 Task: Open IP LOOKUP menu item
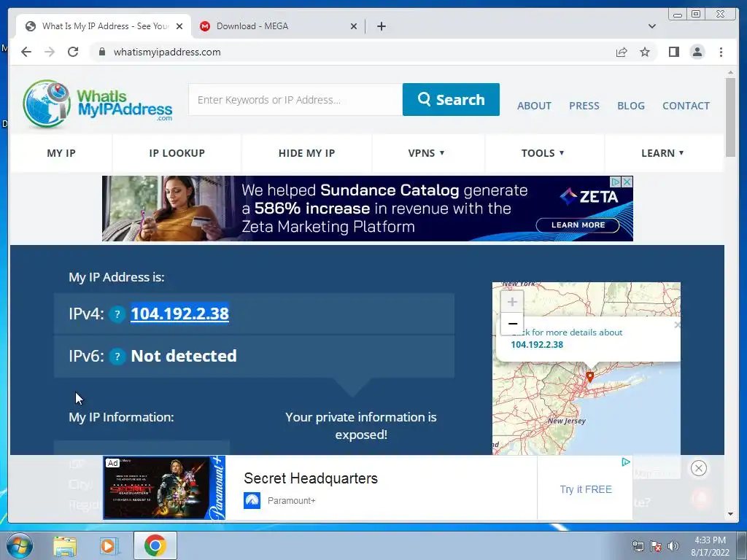point(177,153)
